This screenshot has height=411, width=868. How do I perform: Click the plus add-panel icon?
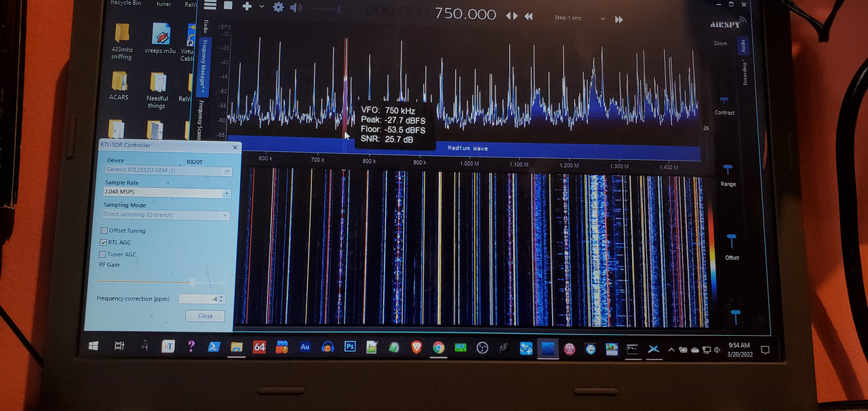click(247, 6)
